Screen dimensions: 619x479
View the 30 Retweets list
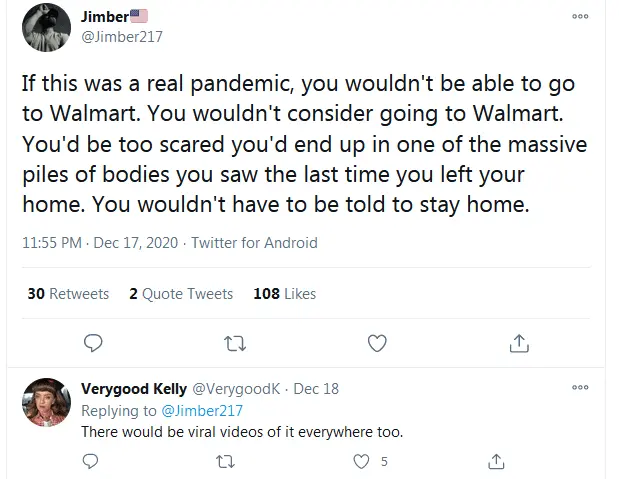[68, 294]
